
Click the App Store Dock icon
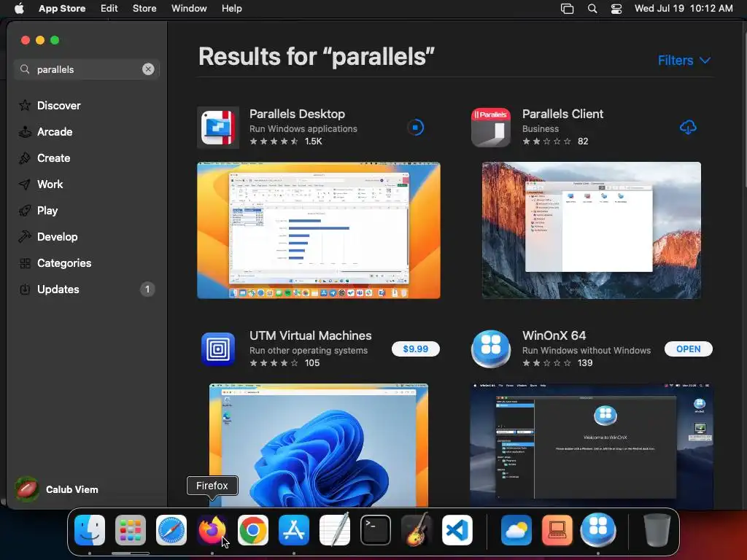pos(294,530)
